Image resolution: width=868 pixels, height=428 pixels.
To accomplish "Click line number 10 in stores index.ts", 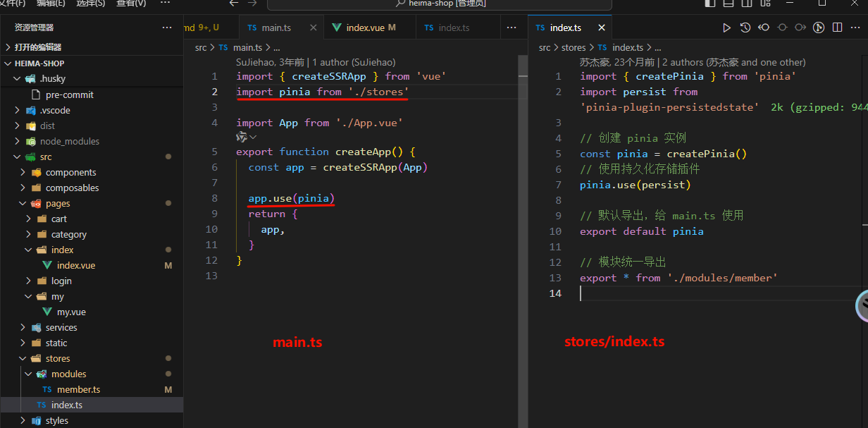I will pyautogui.click(x=557, y=231).
